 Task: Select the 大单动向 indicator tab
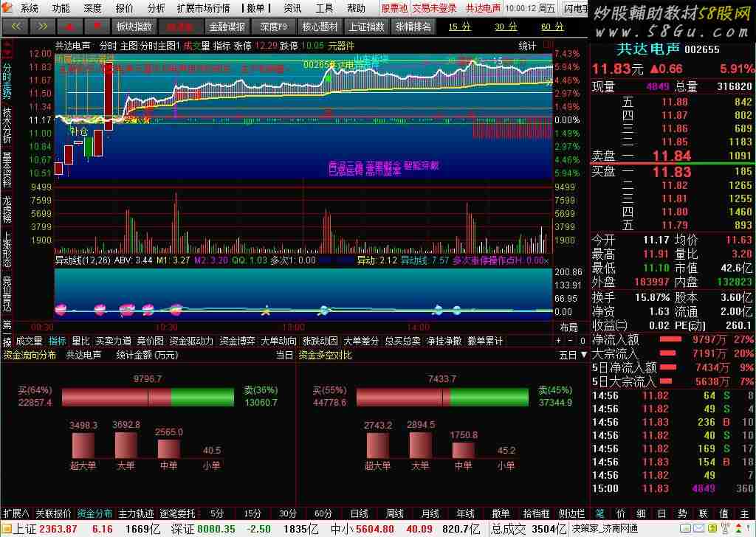pyautogui.click(x=278, y=341)
